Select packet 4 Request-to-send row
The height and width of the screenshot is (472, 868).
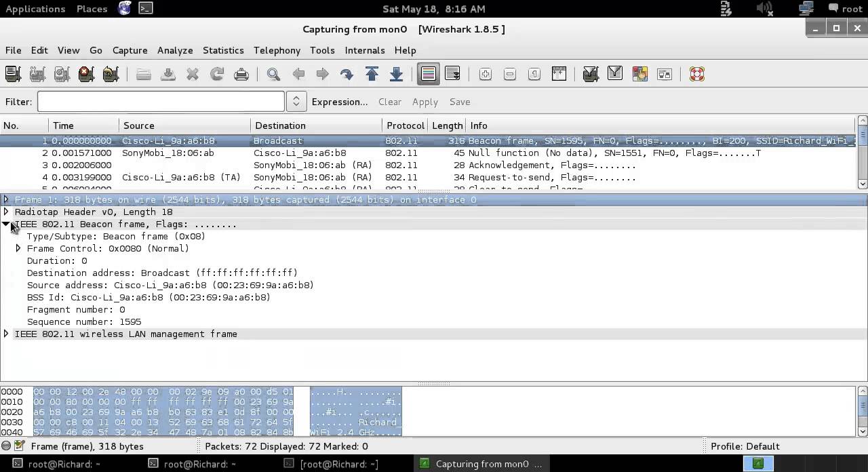pos(429,178)
